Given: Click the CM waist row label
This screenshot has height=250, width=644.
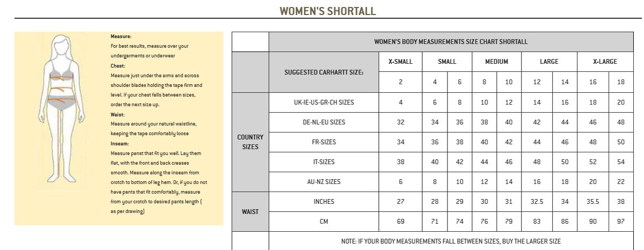Looking at the screenshot, I should coord(324,222).
